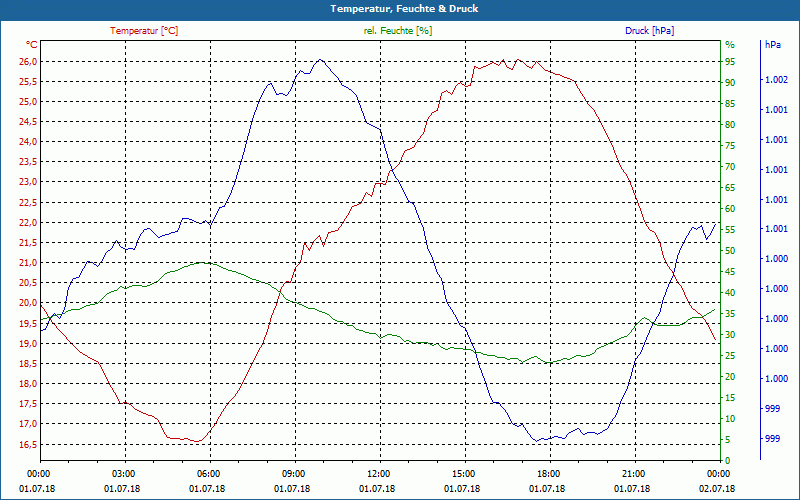
Task: Click the green '80' humidity axis tick
Action: tap(730, 124)
